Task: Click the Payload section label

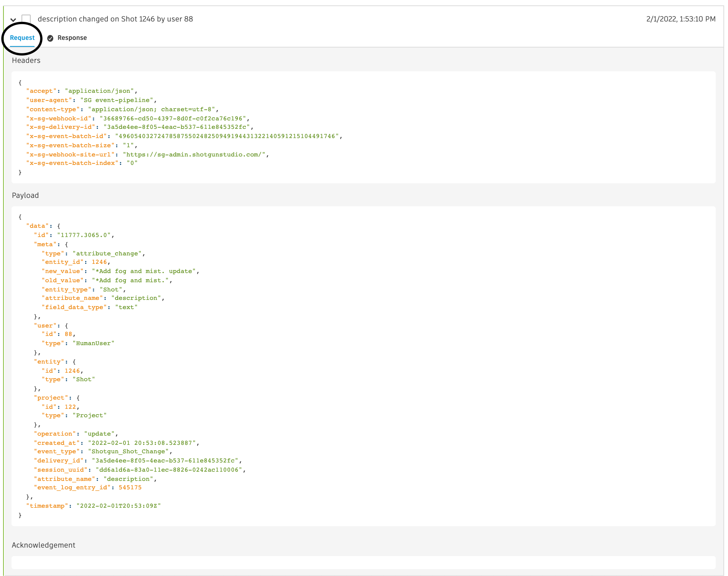Action: coord(25,195)
